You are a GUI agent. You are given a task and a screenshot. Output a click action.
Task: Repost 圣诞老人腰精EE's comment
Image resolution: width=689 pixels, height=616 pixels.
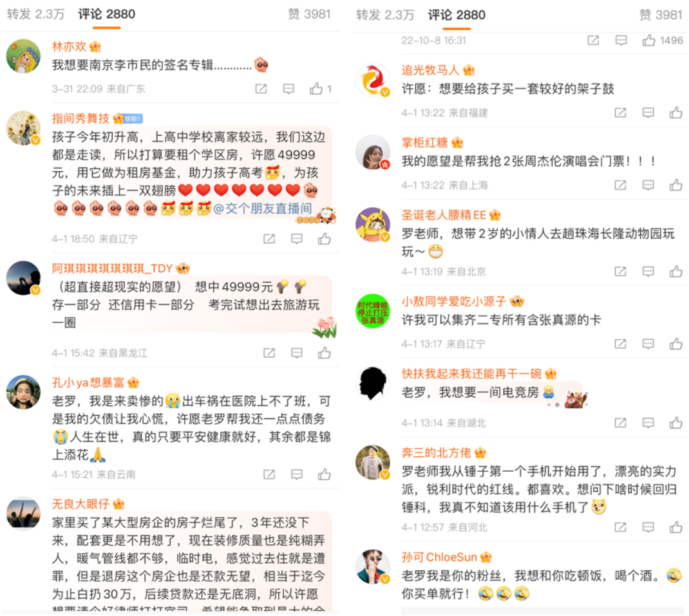pyautogui.click(x=621, y=271)
